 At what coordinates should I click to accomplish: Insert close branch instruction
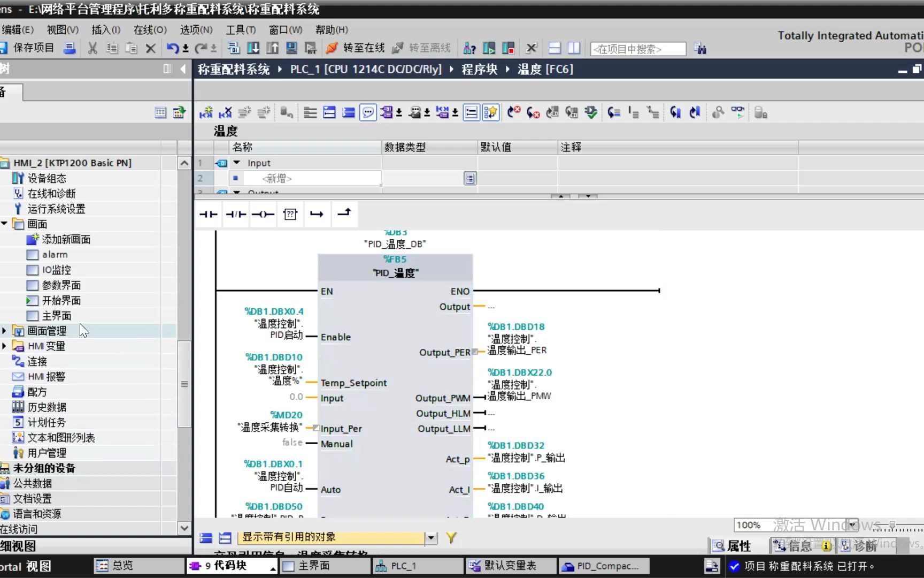[x=344, y=215]
